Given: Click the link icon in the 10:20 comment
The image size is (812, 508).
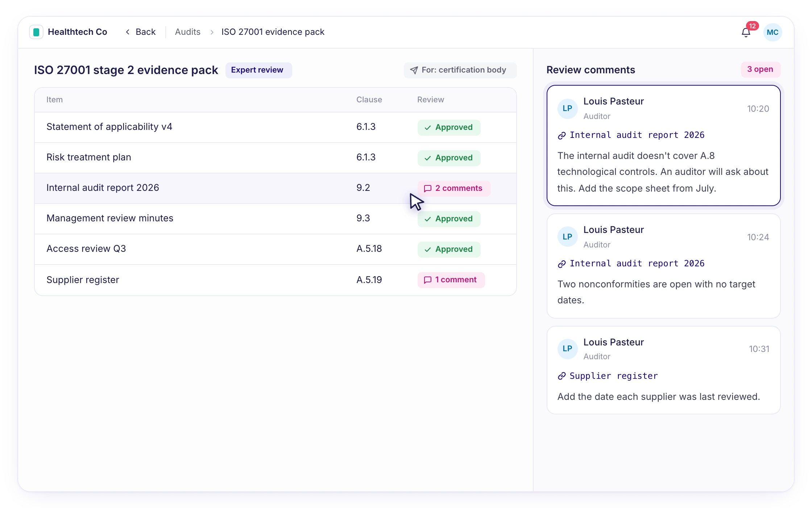Looking at the screenshot, I should point(562,135).
